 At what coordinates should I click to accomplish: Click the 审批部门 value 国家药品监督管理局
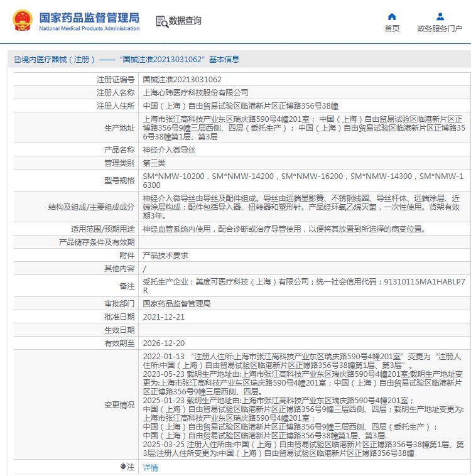click(x=176, y=303)
